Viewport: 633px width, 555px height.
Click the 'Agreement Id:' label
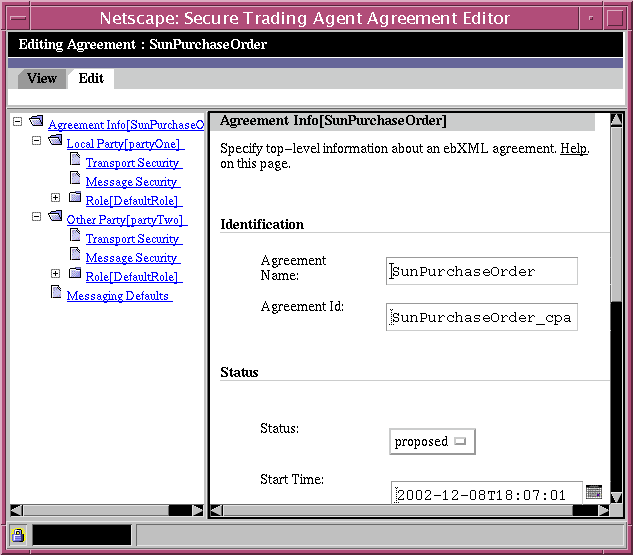tap(302, 306)
